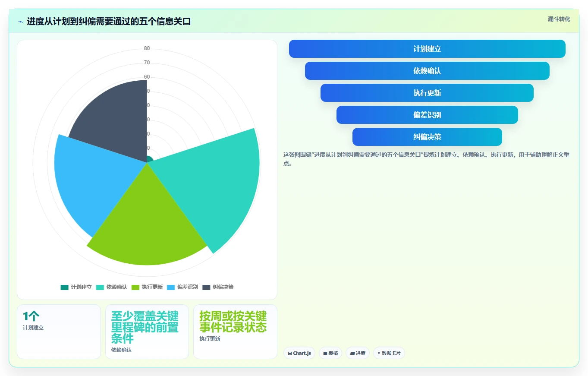This screenshot has height=376, width=588.
Task: Toggle the 依赖确认 legend item
Action: click(112, 287)
